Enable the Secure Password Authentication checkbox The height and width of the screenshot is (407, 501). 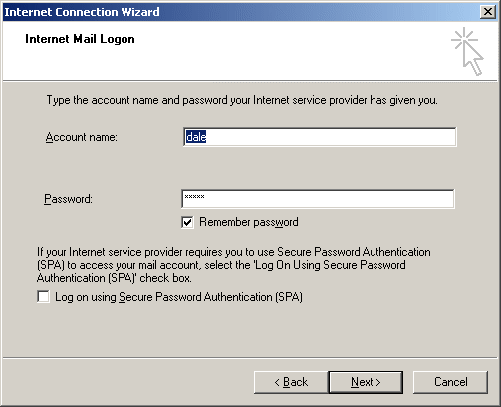click(x=43, y=297)
